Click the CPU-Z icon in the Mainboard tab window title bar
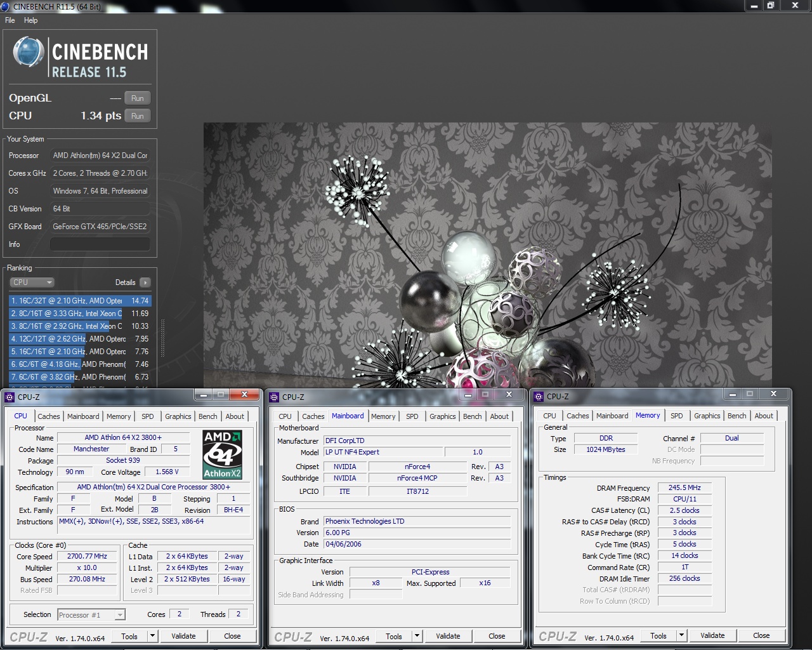812x650 pixels. point(274,397)
